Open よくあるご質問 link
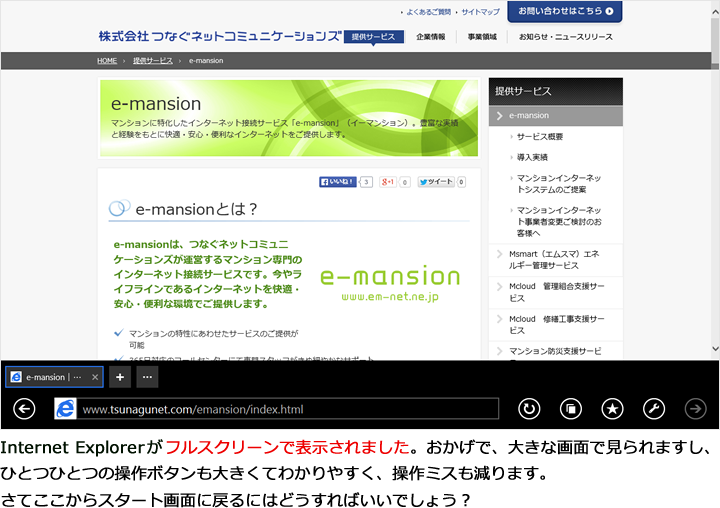 tap(428, 12)
